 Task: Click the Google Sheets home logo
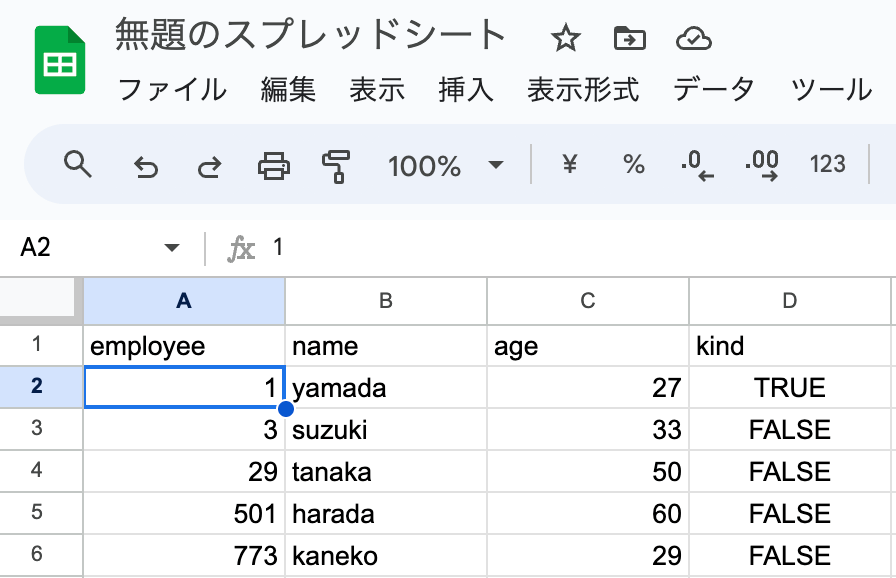tap(60, 60)
